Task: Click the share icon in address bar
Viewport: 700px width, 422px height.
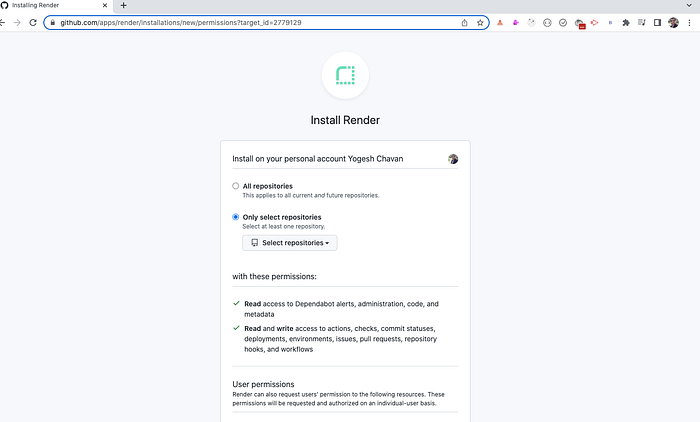Action: click(x=464, y=22)
